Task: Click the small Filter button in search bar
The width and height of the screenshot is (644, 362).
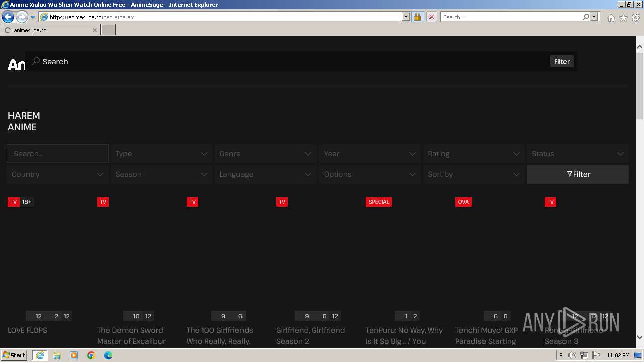Action: click(562, 62)
